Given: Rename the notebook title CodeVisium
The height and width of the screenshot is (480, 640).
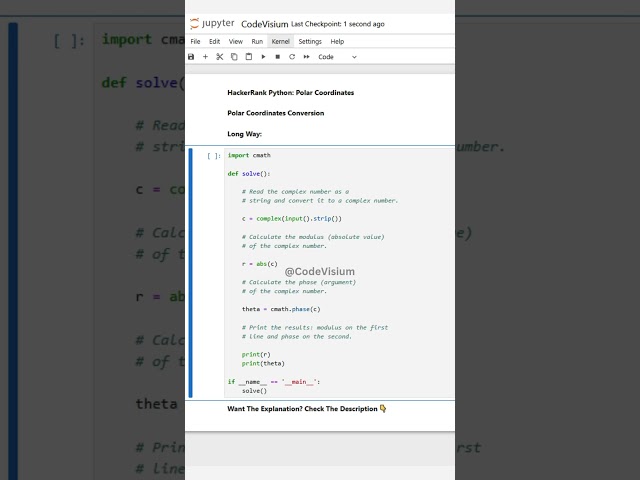Looking at the screenshot, I should 264,24.
